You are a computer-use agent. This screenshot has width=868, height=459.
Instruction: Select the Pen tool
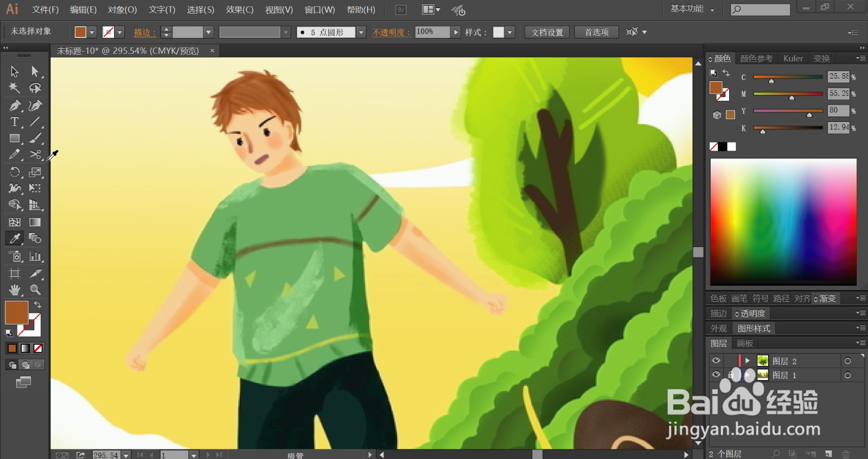pyautogui.click(x=15, y=105)
